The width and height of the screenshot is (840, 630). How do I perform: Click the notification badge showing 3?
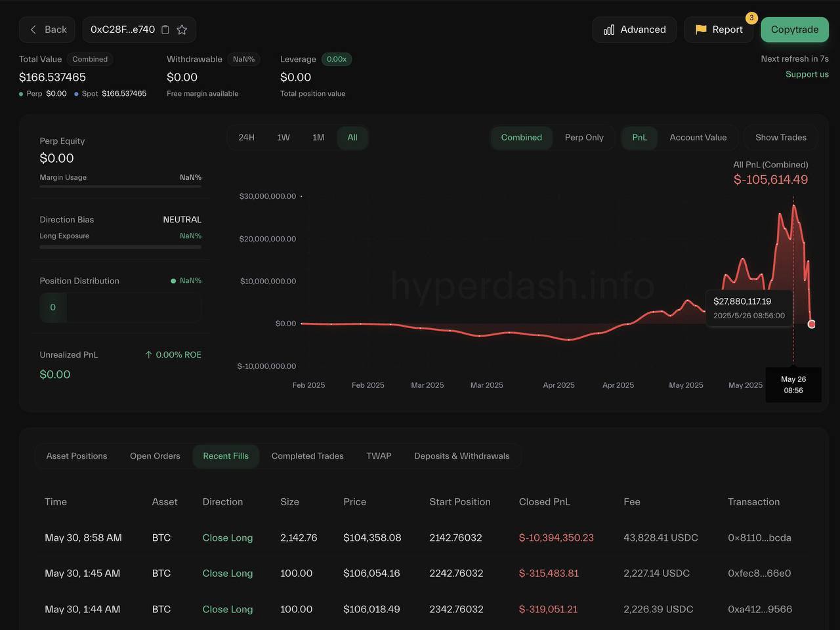[751, 18]
